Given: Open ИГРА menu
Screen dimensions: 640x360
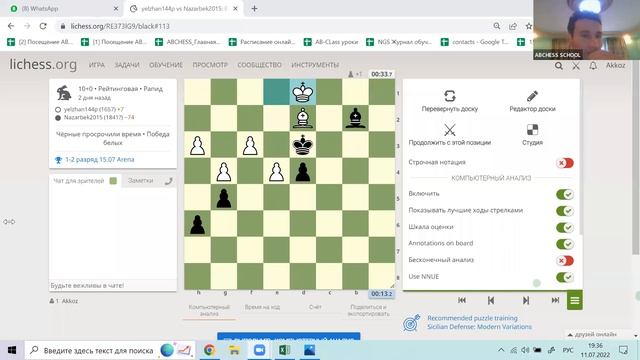Looking at the screenshot, I should (x=97, y=65).
